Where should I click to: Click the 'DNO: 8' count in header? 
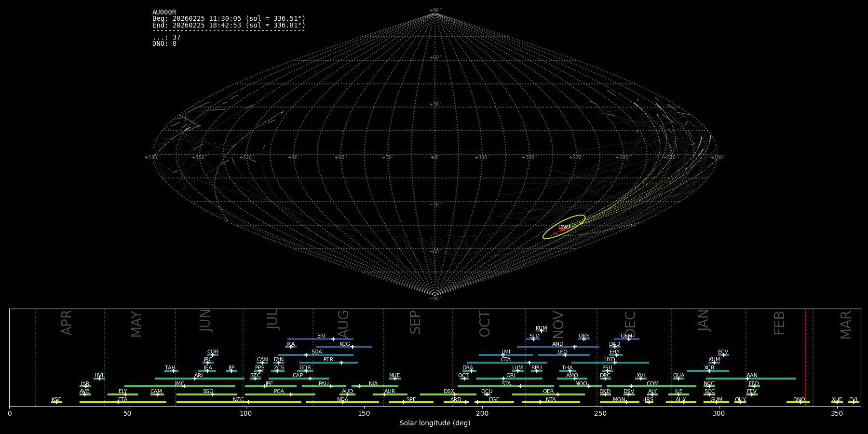tap(164, 43)
